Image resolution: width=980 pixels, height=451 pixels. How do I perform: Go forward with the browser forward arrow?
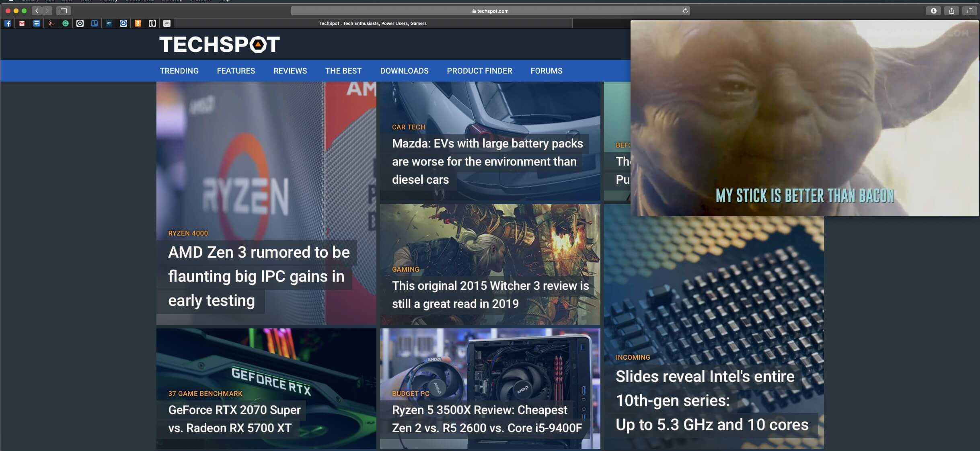[47, 11]
